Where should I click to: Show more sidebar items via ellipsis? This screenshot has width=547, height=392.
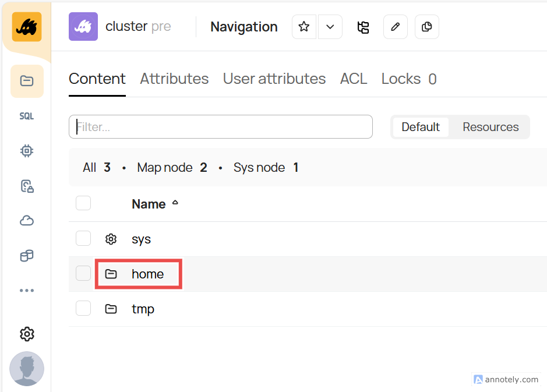26,291
